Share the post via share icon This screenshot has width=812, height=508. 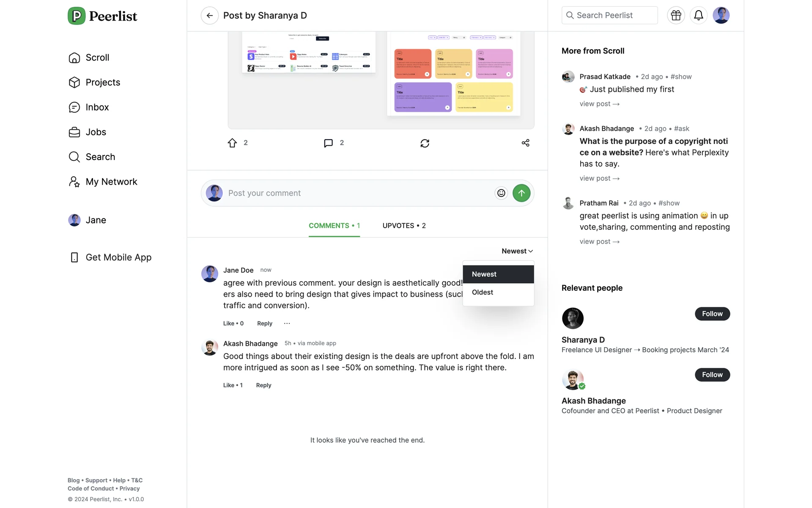pyautogui.click(x=525, y=143)
